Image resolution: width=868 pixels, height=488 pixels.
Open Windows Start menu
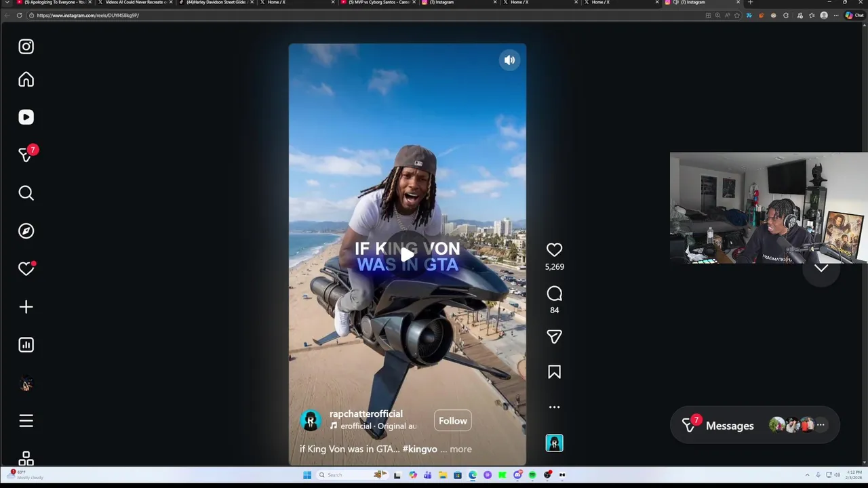click(x=307, y=475)
